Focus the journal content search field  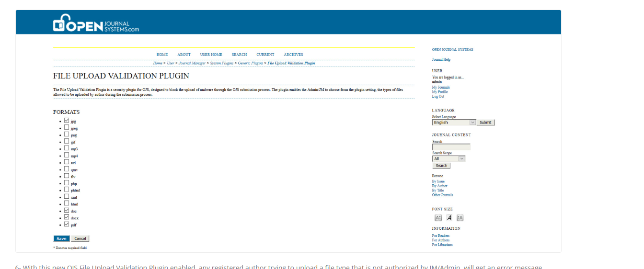pyautogui.click(x=451, y=147)
